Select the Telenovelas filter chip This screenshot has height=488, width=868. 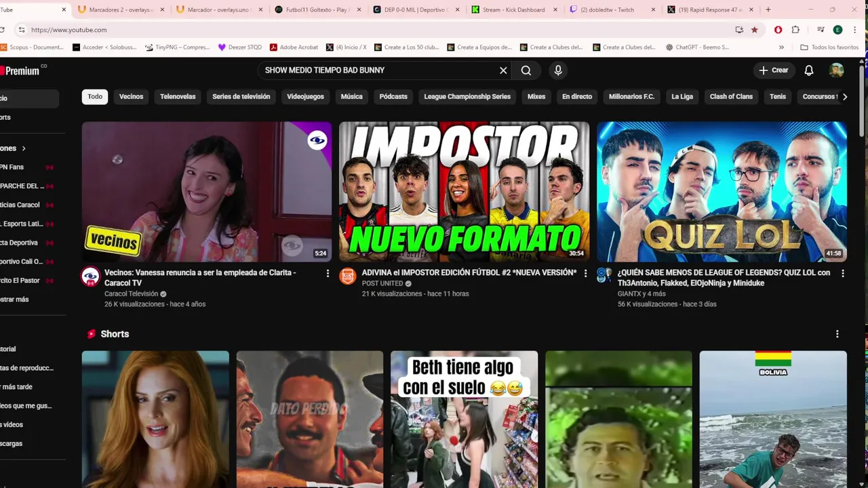(x=178, y=97)
